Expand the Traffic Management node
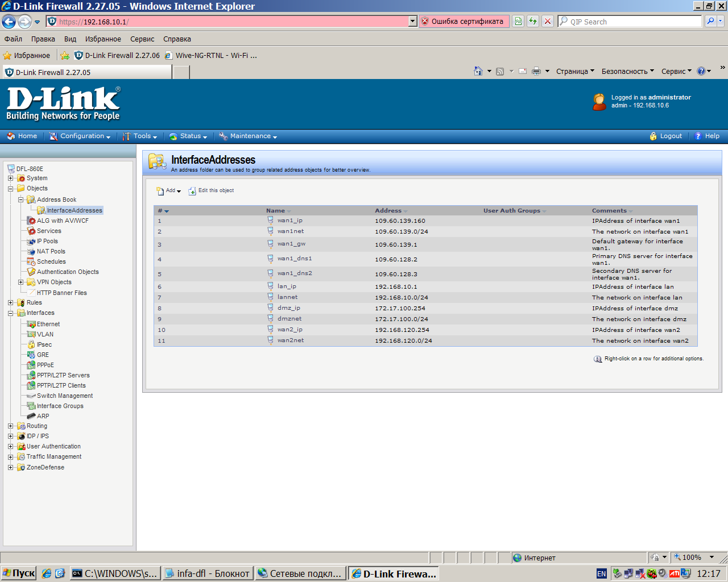Viewport: 728px width, 582px height. coord(10,456)
